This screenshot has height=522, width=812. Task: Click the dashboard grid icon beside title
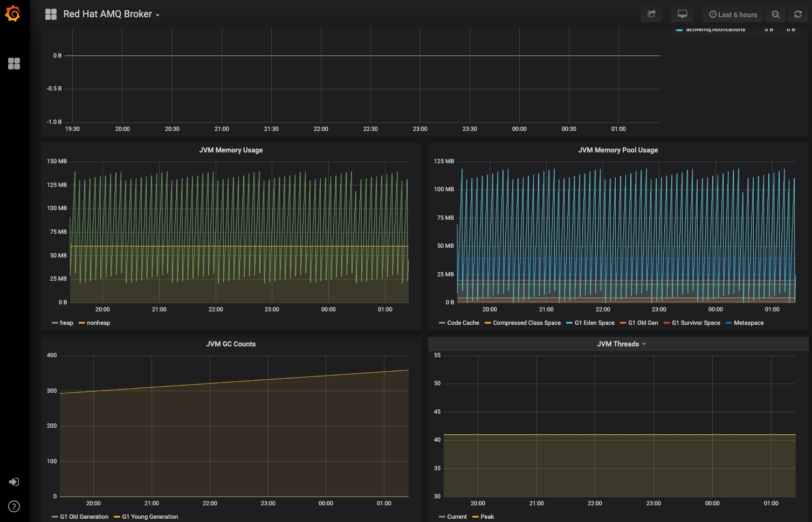coord(51,15)
